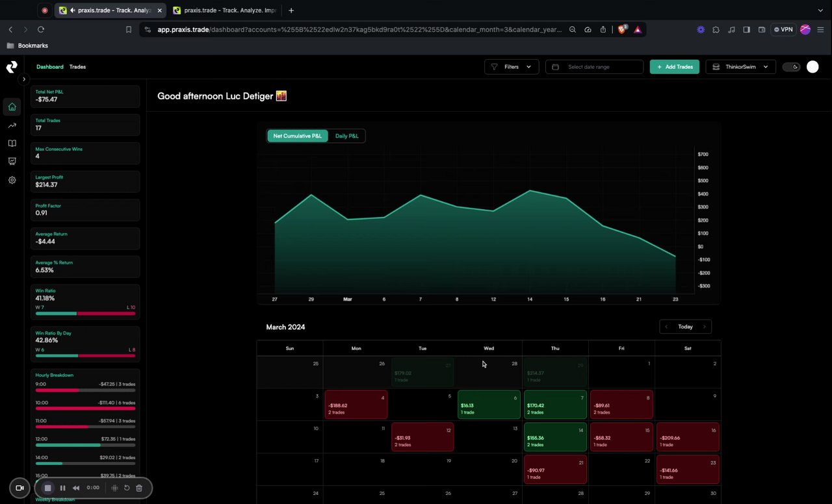Expand the sidebar with the chevron button

(23, 79)
